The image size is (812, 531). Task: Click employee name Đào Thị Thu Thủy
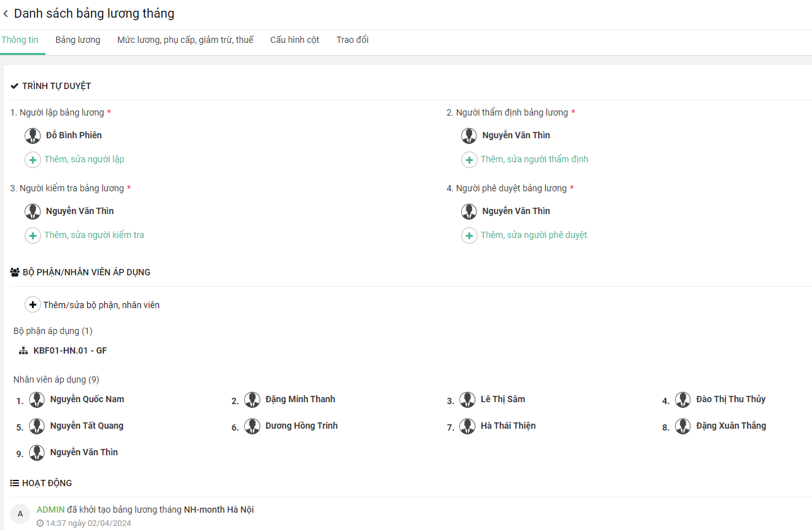[x=731, y=399]
